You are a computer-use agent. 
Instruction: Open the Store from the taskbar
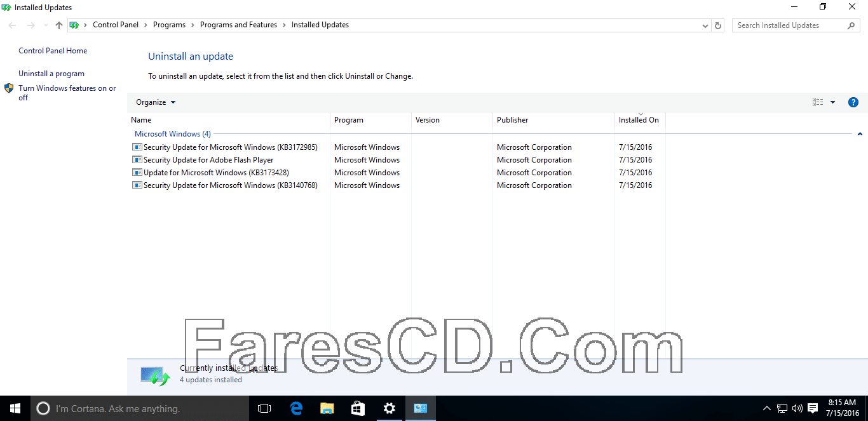[x=358, y=408]
